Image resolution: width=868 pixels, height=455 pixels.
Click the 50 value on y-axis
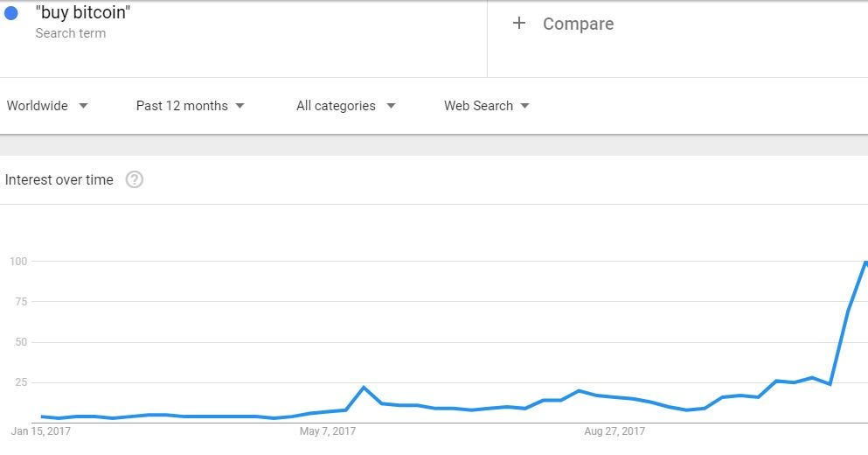point(21,342)
